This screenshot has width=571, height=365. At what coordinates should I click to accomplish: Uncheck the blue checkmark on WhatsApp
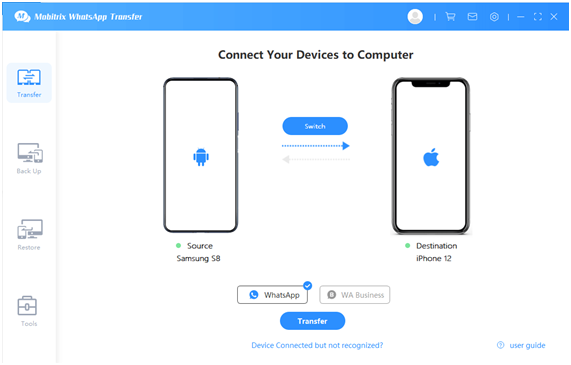point(308,286)
